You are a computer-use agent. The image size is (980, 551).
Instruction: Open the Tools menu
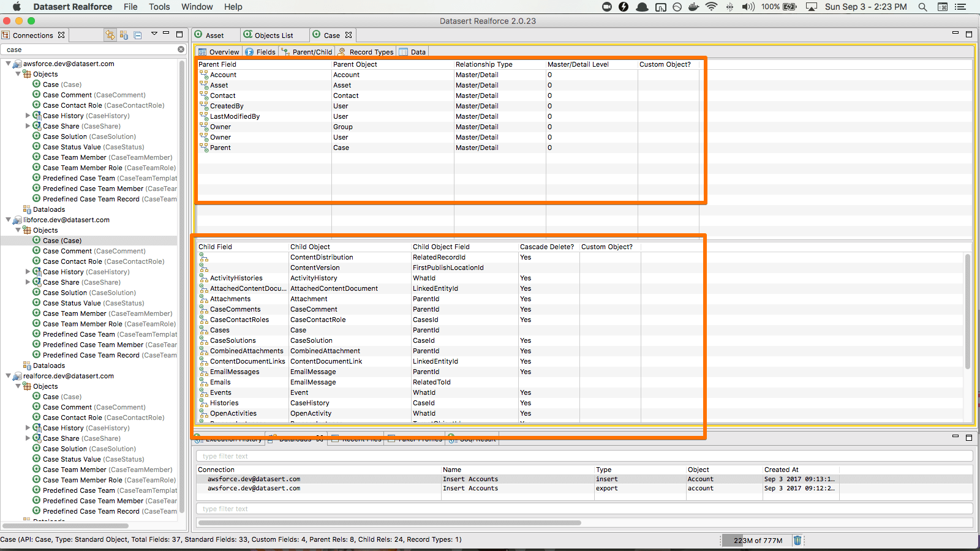pos(159,7)
